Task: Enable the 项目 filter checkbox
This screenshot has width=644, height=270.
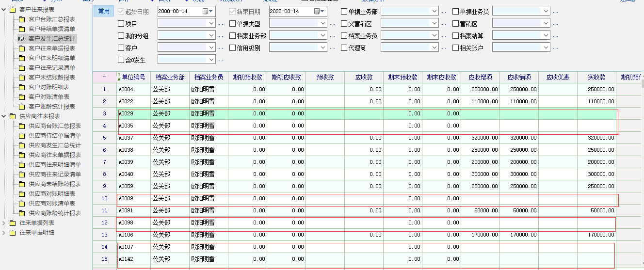Action: pos(121,23)
